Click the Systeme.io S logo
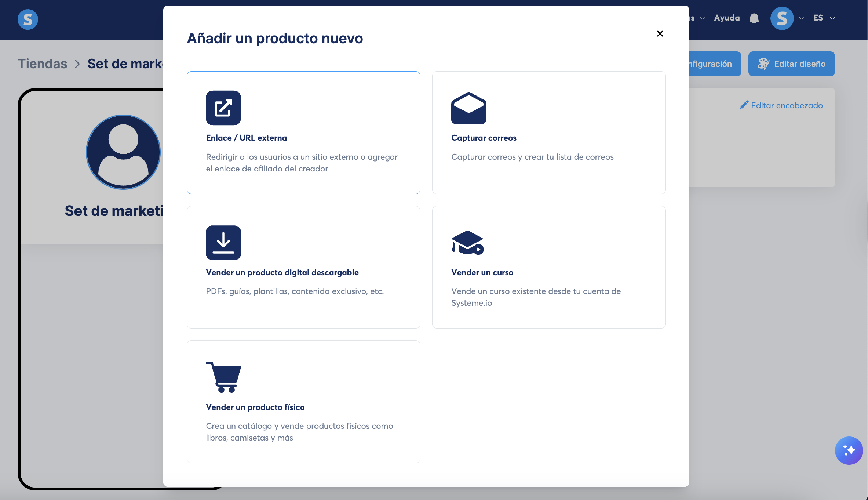The height and width of the screenshot is (500, 868). tap(28, 19)
